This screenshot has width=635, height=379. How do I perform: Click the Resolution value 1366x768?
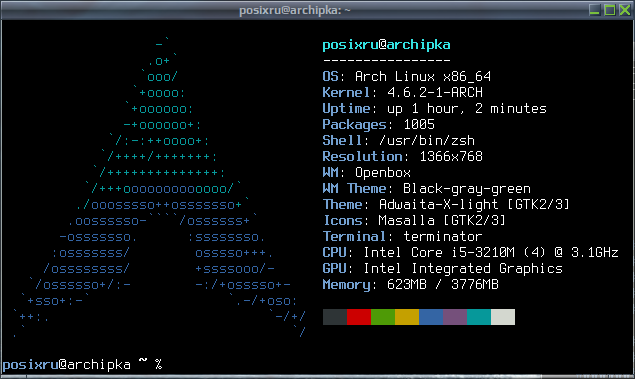pos(451,156)
